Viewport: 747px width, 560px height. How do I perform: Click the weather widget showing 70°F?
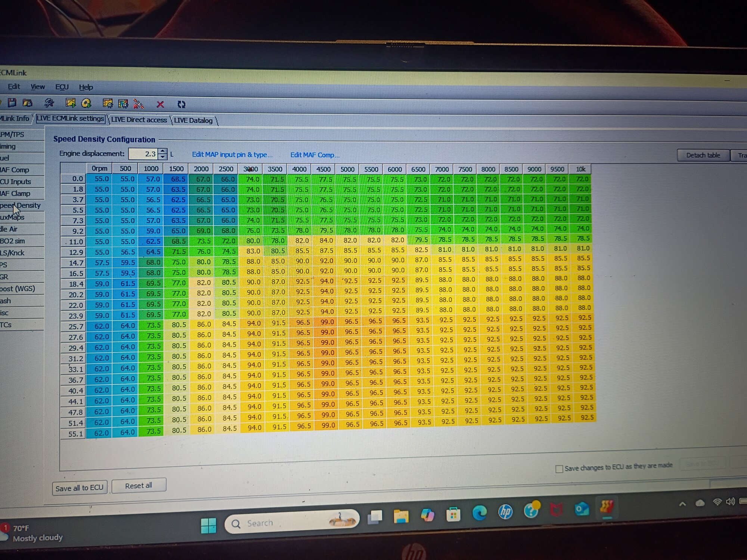pyautogui.click(x=32, y=533)
